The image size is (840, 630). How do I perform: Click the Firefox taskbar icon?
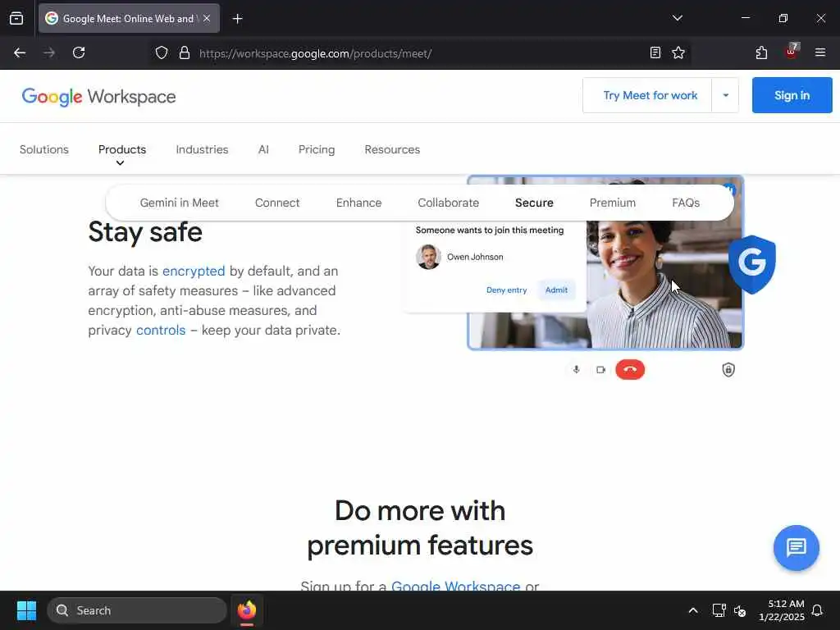[x=246, y=610]
